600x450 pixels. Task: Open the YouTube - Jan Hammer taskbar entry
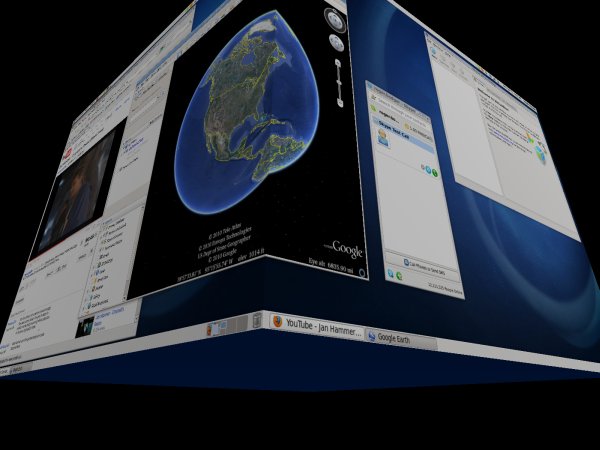[x=317, y=326]
